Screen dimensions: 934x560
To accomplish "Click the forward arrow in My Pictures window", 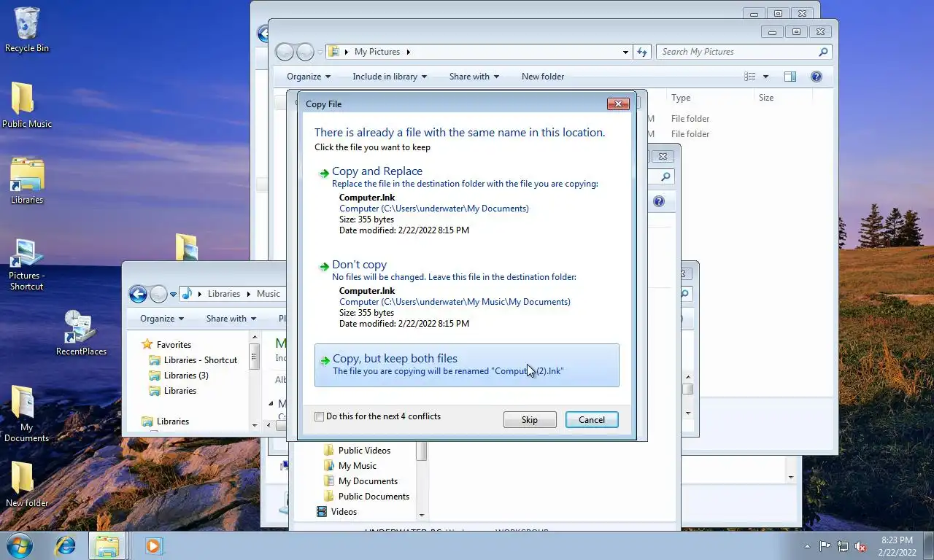I will click(x=305, y=52).
